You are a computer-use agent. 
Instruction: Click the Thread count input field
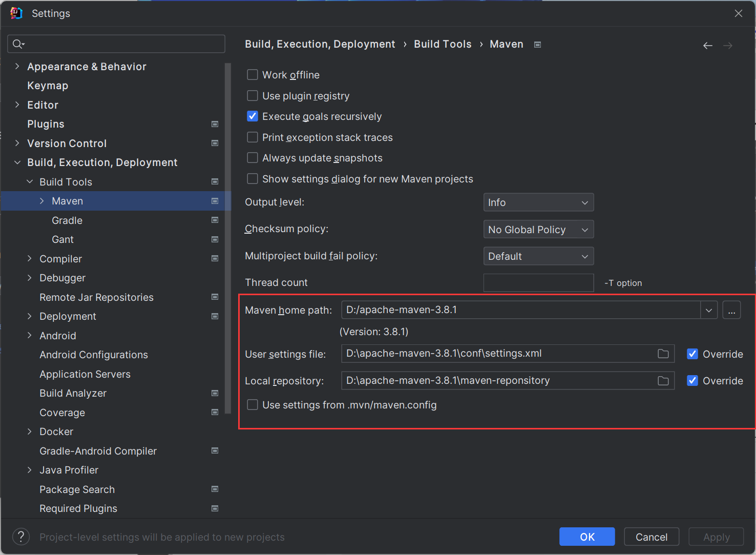(539, 283)
